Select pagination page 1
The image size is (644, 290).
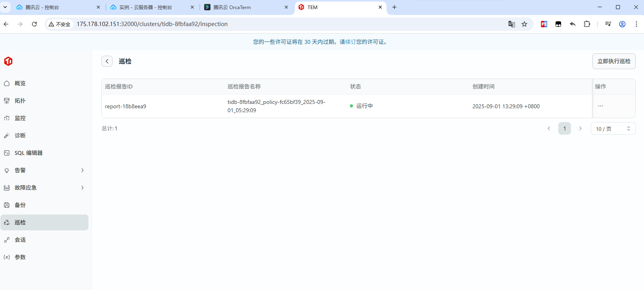565,128
